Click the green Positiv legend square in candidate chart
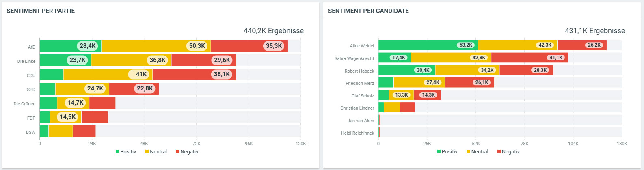Image resolution: width=644 pixels, height=170 pixels. coord(439,152)
